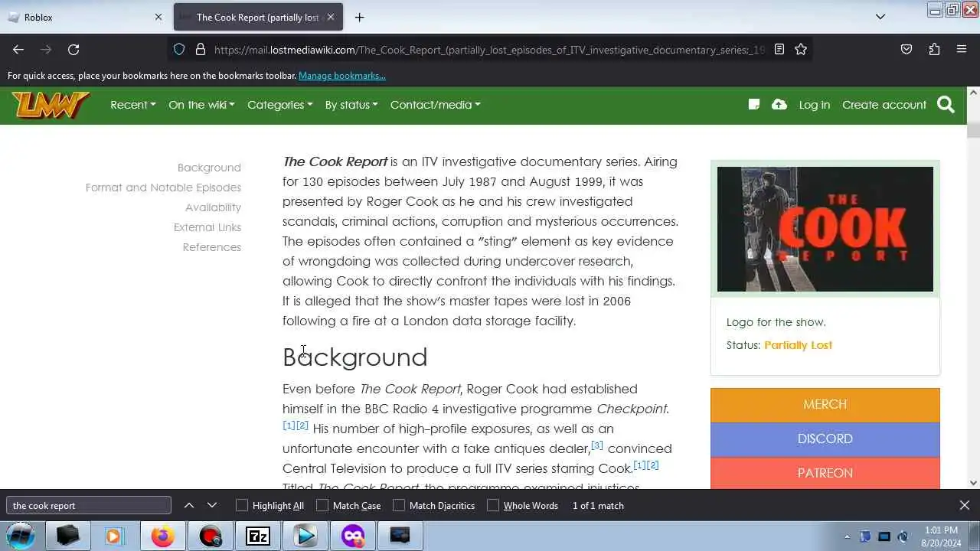Close the find bar

click(x=965, y=505)
